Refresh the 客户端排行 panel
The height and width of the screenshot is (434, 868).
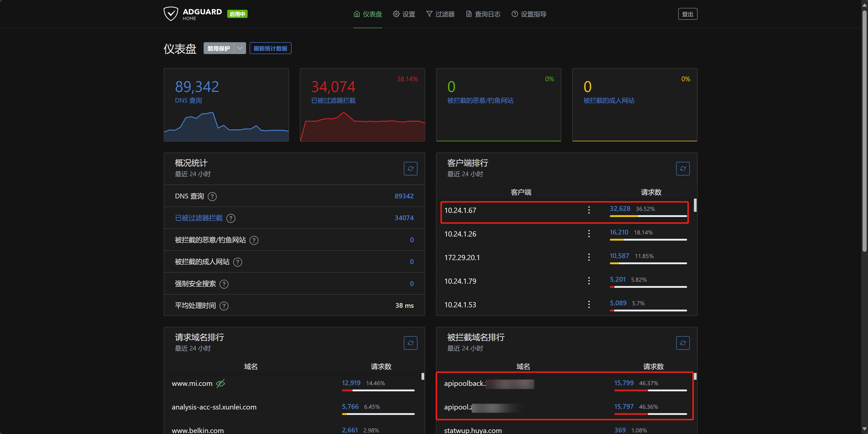(x=683, y=168)
